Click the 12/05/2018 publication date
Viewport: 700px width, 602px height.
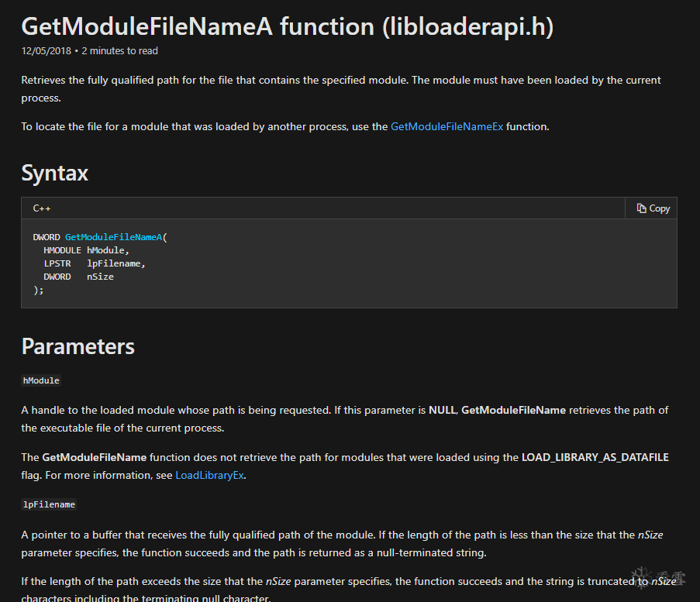click(46, 51)
